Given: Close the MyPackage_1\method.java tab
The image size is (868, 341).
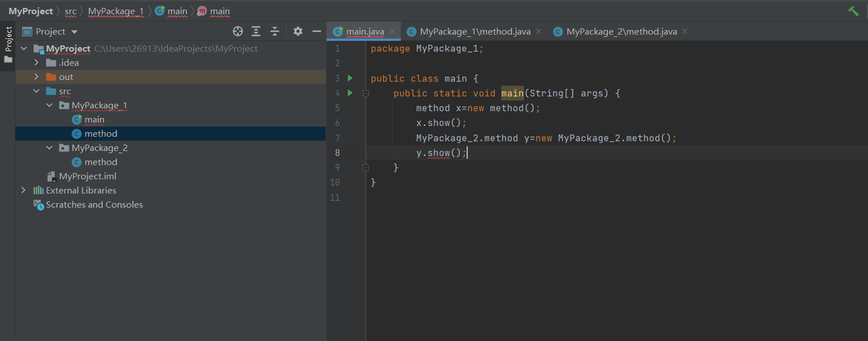Looking at the screenshot, I should coord(539,31).
